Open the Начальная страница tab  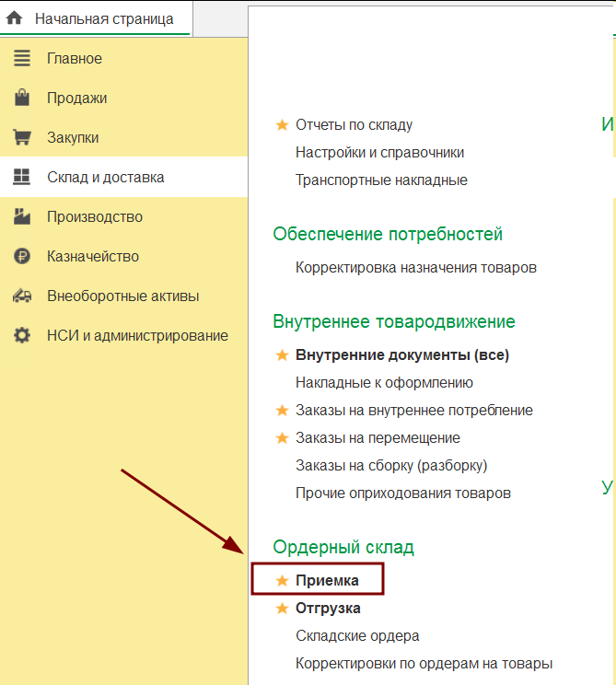point(96,18)
